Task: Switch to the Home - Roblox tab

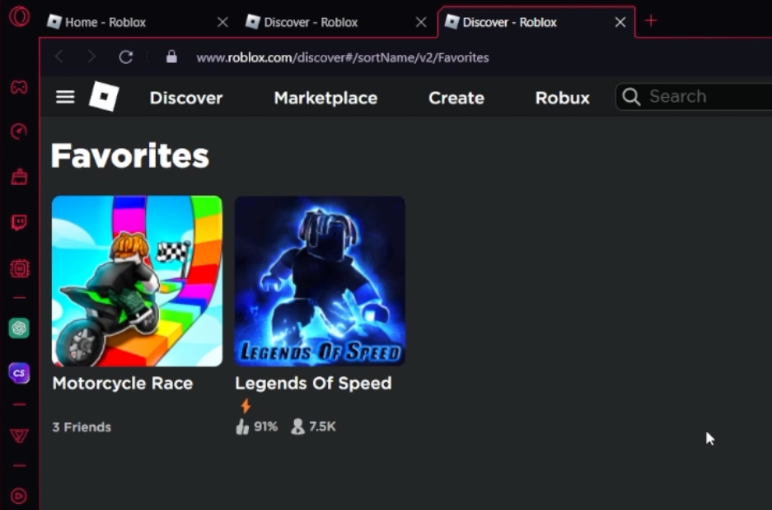Action: point(138,22)
